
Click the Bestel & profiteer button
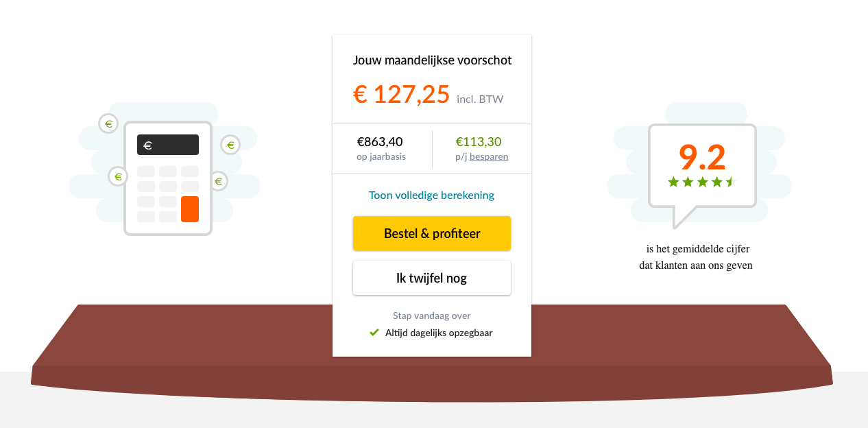point(432,233)
